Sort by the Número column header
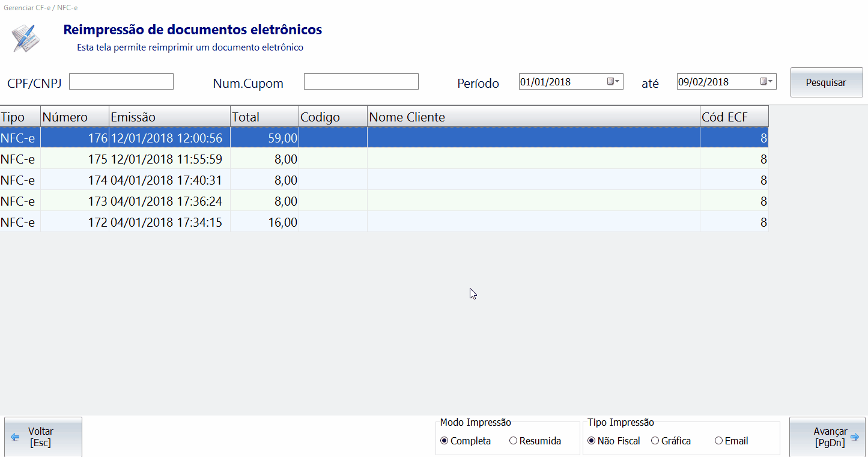 coord(75,117)
